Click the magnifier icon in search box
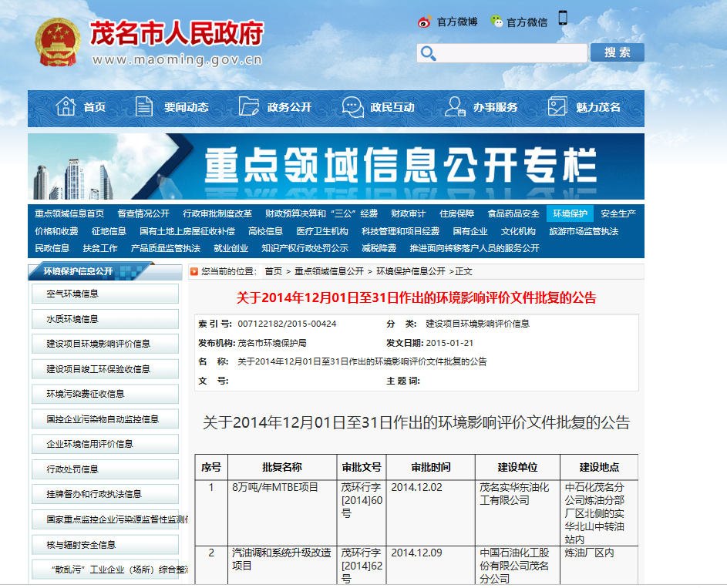This screenshot has height=588, width=727. click(x=429, y=53)
